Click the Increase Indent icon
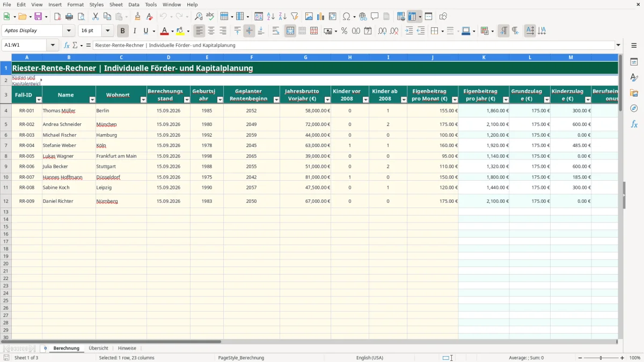Screen dimensions: 644x362 409,31
